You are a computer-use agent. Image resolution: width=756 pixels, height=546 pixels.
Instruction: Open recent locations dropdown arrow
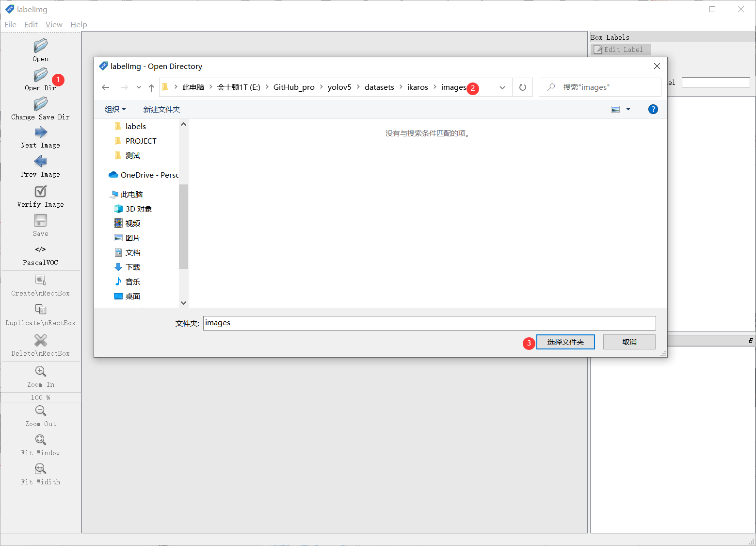click(139, 87)
